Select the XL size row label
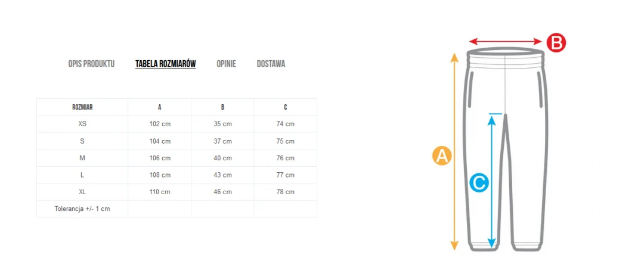Viewport: 644px width, 277px height. pyautogui.click(x=82, y=192)
